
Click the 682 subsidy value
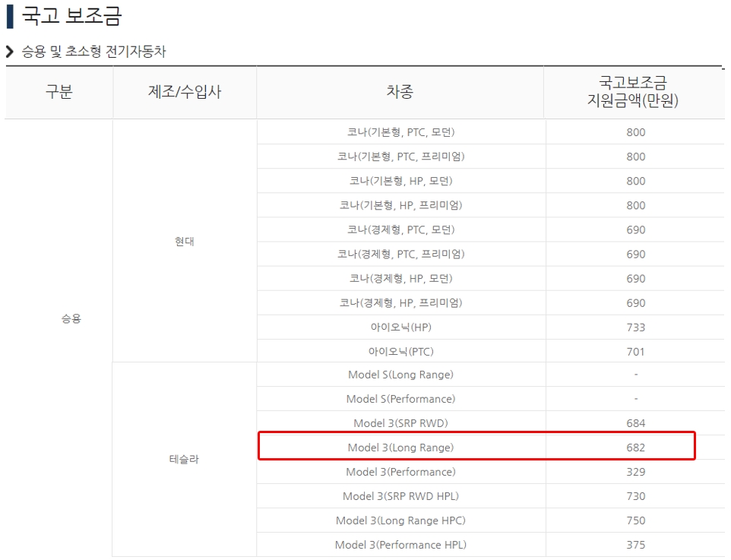coord(636,448)
